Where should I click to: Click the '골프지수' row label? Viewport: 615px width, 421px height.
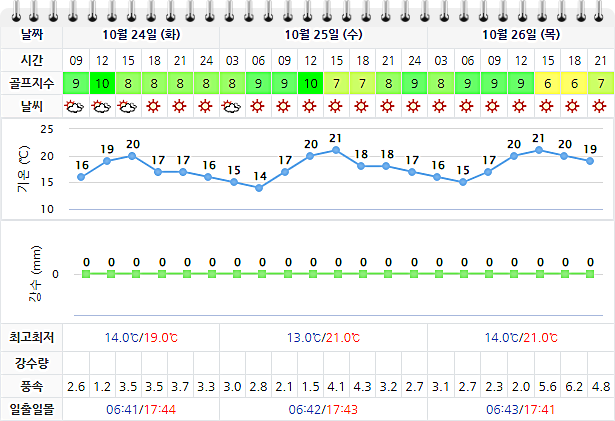[x=31, y=83]
